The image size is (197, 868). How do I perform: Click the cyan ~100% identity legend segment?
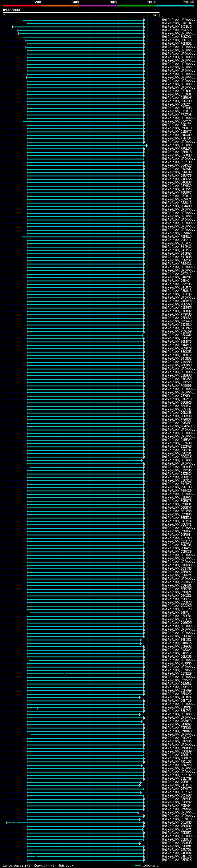pyautogui.click(x=175, y=6)
